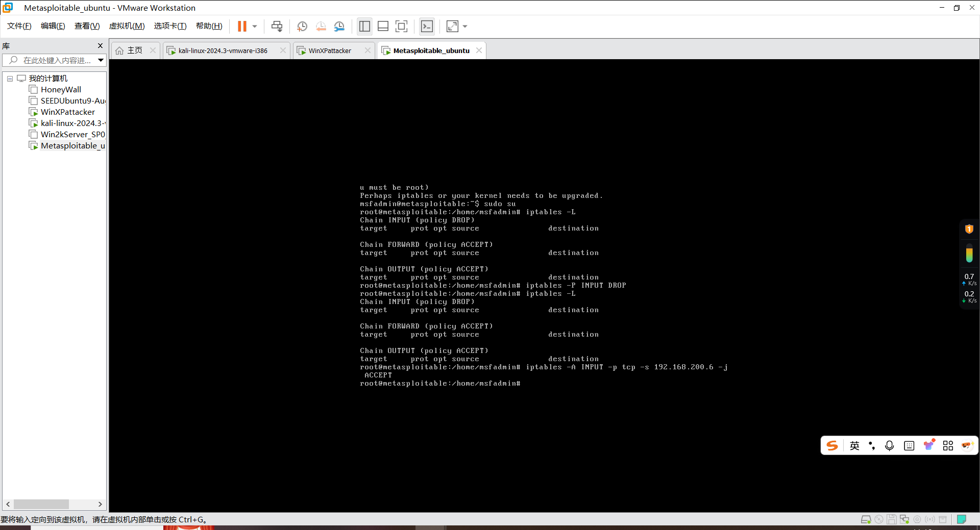Click the VMware Workstation title bar icon

tap(8, 8)
